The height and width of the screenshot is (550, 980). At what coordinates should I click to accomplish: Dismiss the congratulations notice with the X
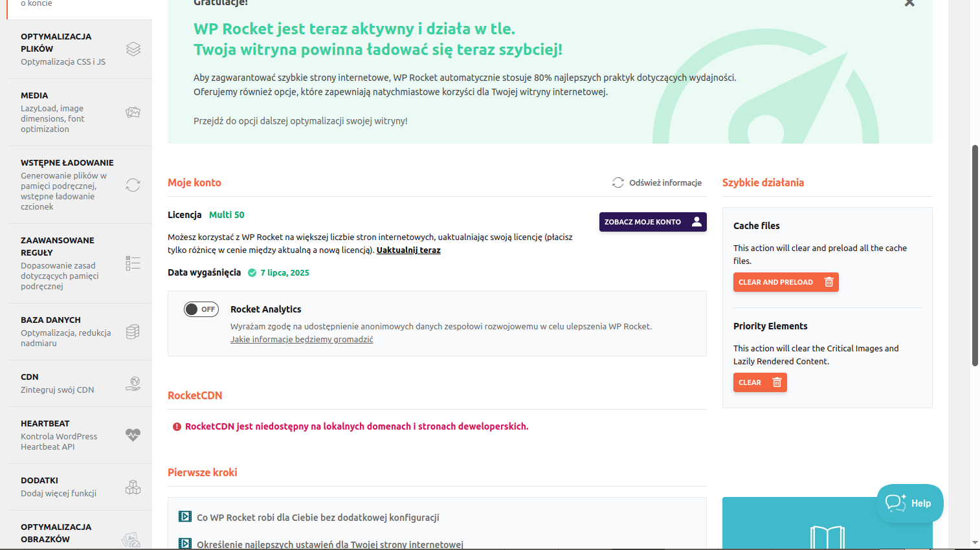tap(909, 3)
